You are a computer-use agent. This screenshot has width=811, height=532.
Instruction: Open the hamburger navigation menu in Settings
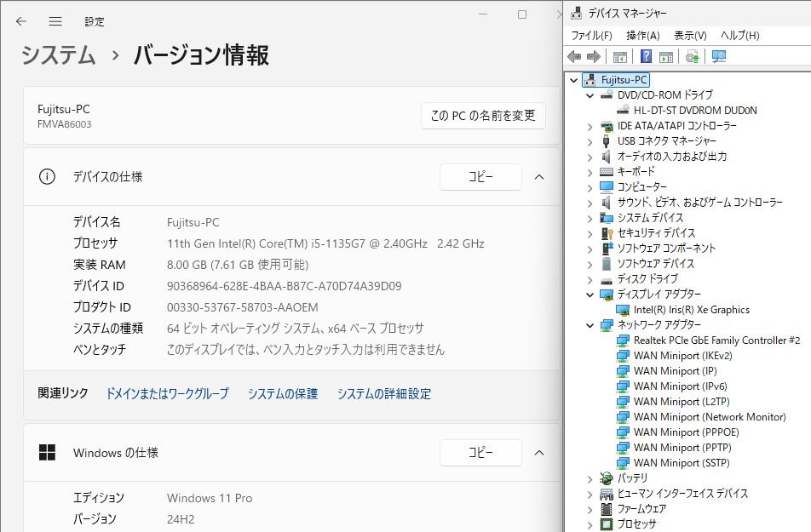click(55, 21)
